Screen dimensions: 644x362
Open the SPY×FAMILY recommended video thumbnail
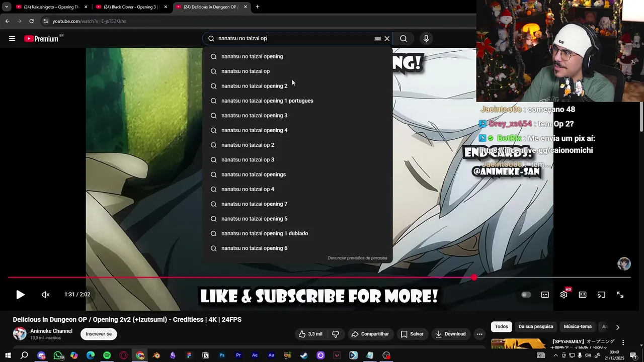click(x=518, y=343)
